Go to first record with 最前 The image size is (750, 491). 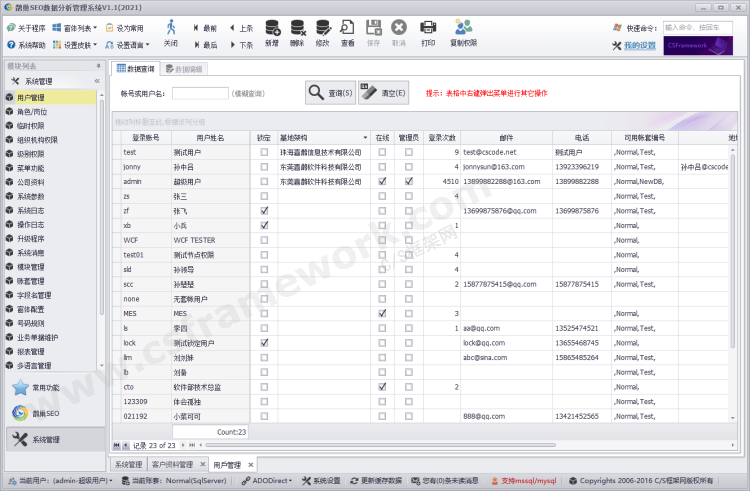tap(205, 28)
